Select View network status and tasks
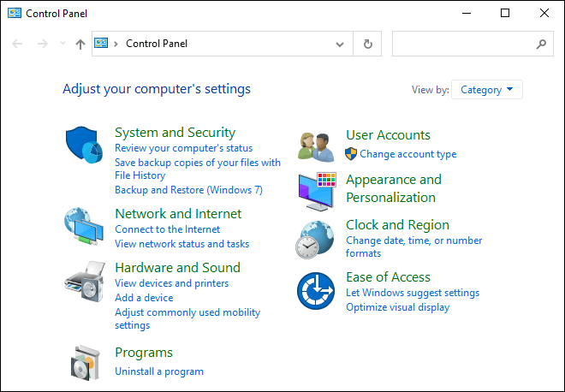565x392 pixels. 182,244
